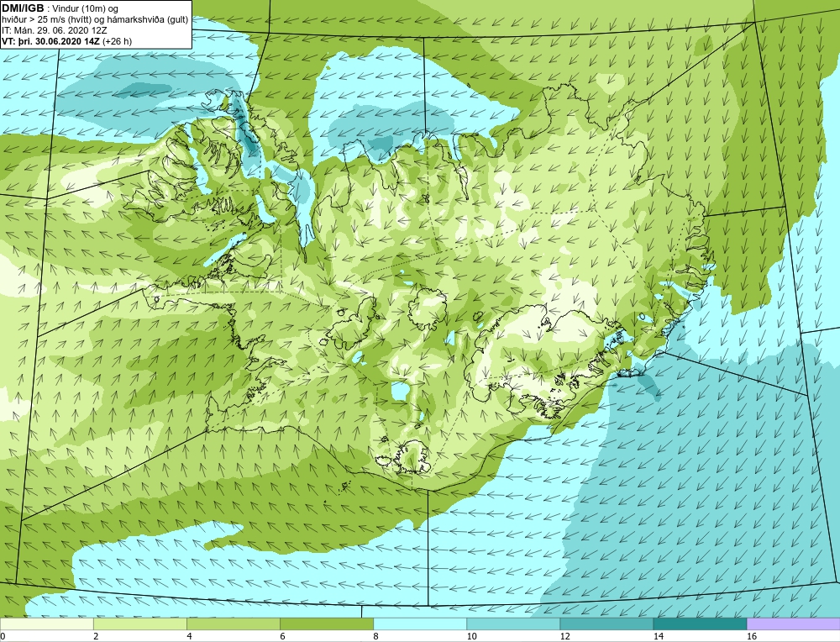Click the pale yellow 0–2 m/s legend swatch
Image resolution: width=840 pixels, height=642 pixels.
pos(46,624)
